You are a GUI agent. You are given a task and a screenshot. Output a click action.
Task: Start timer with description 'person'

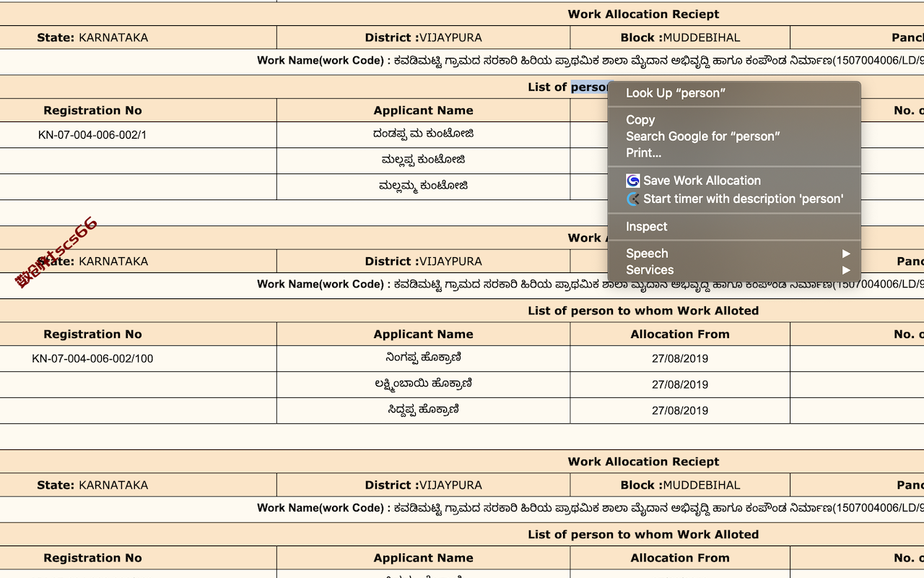point(734,199)
